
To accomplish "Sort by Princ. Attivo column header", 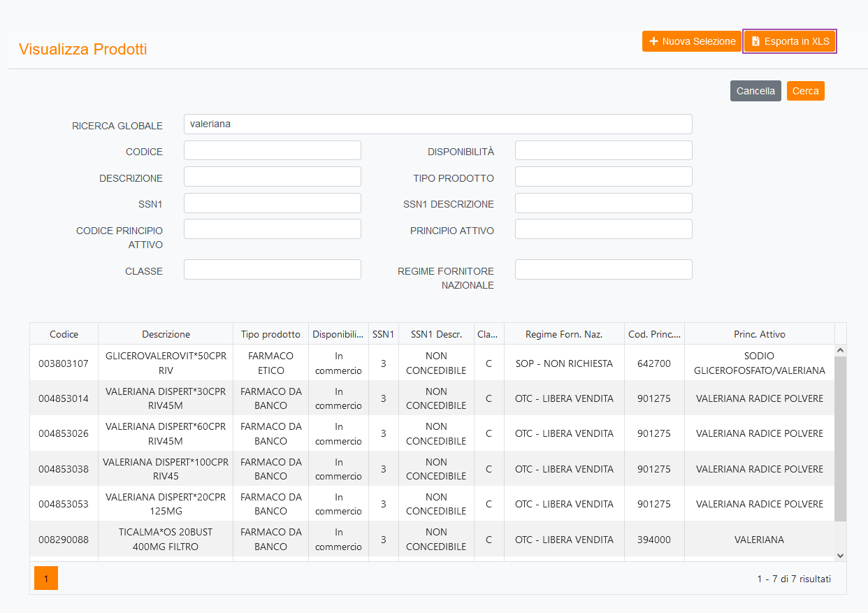I will point(759,334).
